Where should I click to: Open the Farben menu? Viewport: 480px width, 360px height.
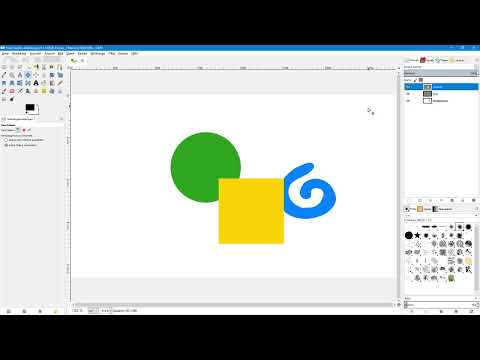tap(82, 53)
